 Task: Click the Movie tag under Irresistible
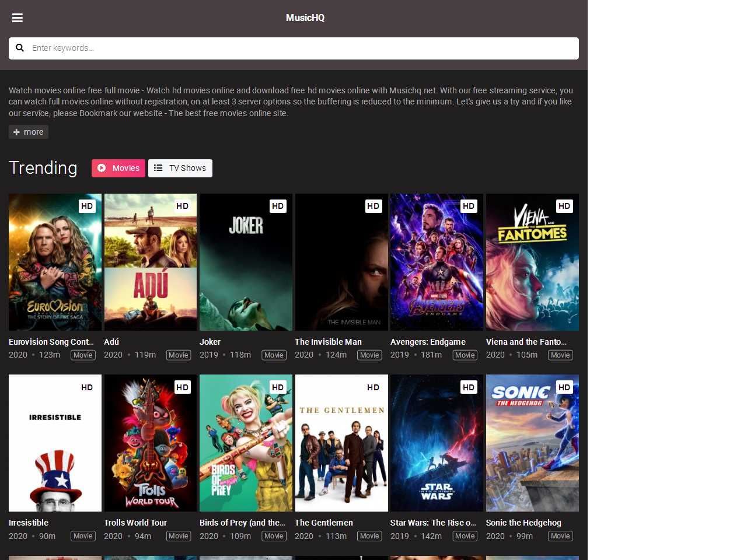click(x=83, y=536)
